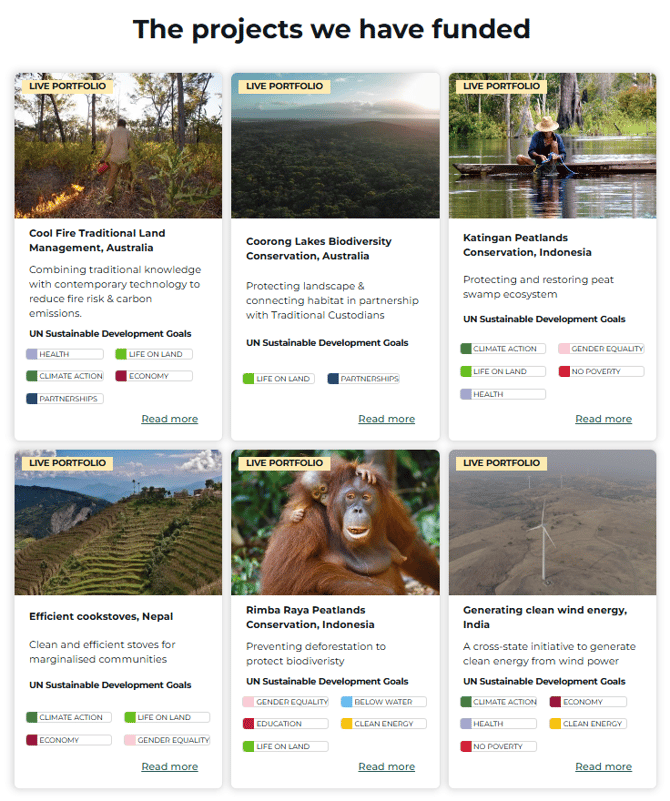670x801 pixels.
Task: Click the Live Portfolio badge on Katingan image
Action: coord(501,86)
